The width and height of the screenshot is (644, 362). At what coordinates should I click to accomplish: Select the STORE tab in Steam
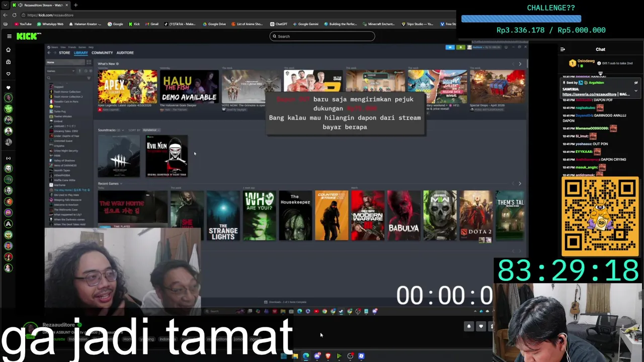[x=64, y=53]
